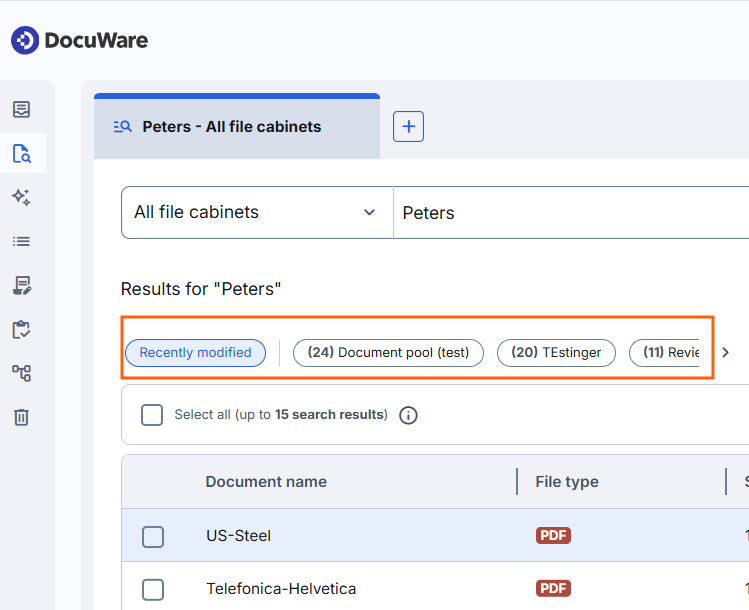Open the lists sidebar icon
This screenshot has width=749, height=610.
[x=21, y=241]
